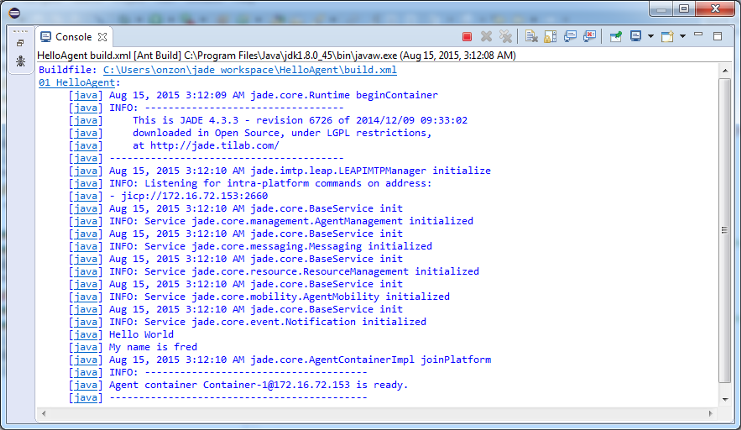Click 'Service jade.core.mobility.AgentMobility initialized' line
The height and width of the screenshot is (430, 741).
click(x=297, y=297)
